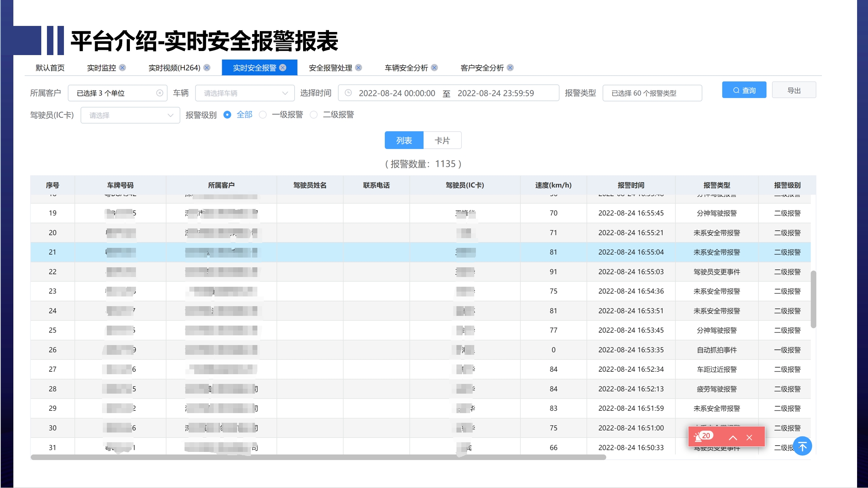
Task: Open the 车辆 vehicle dropdown
Action: [x=245, y=93]
